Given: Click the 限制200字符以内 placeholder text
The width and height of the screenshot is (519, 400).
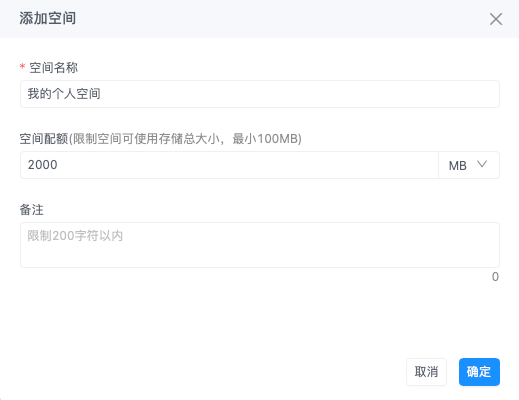Looking at the screenshot, I should coord(75,236).
